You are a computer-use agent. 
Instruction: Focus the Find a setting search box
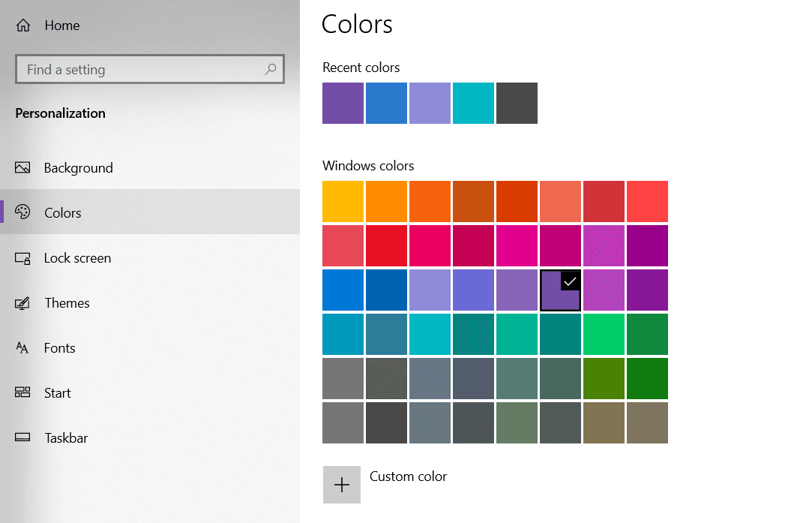point(150,69)
